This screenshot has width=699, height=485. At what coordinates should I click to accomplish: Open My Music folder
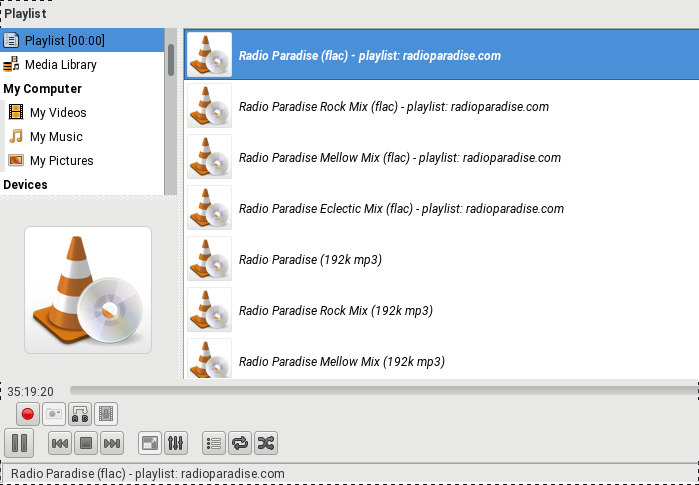pyautogui.click(x=84, y=136)
